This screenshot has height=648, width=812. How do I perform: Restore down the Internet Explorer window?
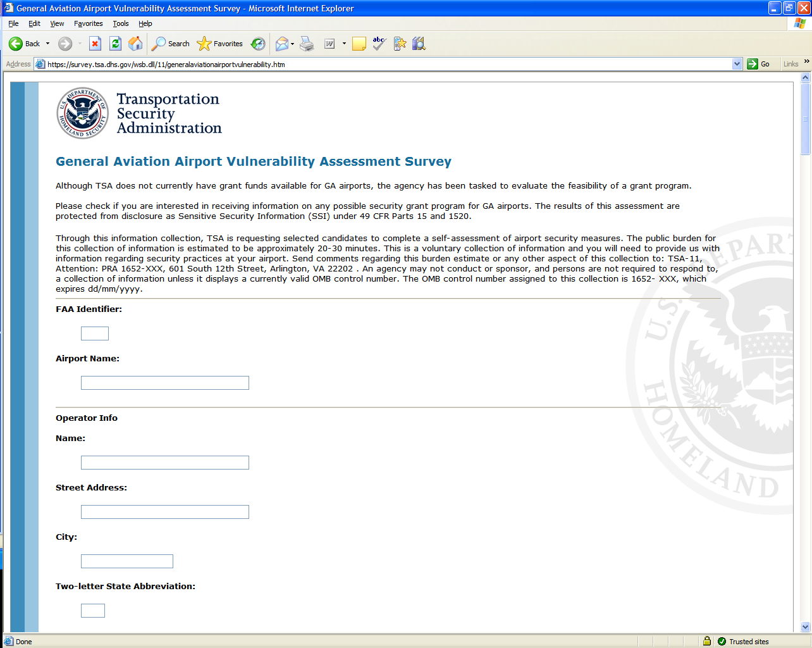click(x=789, y=8)
